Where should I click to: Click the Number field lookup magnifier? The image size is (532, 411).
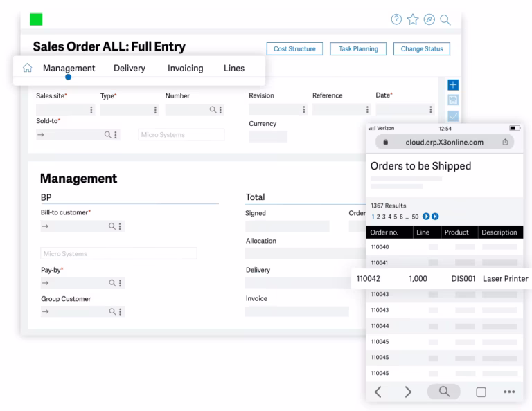click(213, 109)
